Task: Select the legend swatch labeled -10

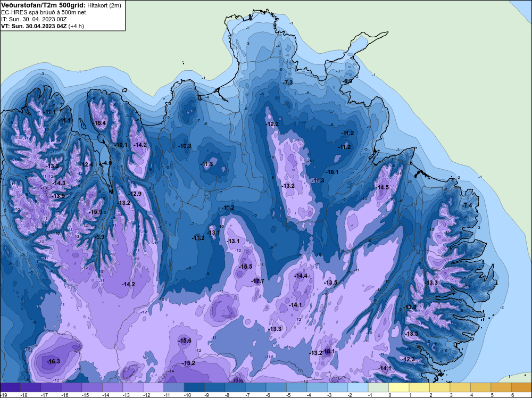Action: coord(194,387)
